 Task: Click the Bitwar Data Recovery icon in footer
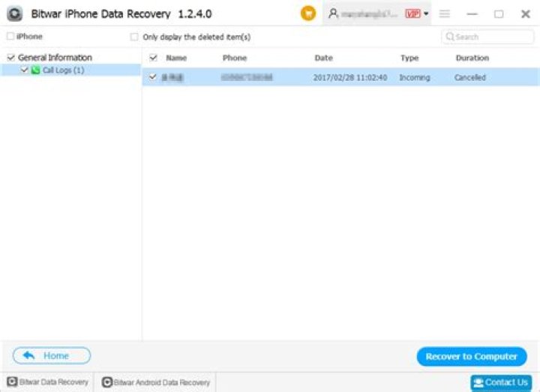12,382
